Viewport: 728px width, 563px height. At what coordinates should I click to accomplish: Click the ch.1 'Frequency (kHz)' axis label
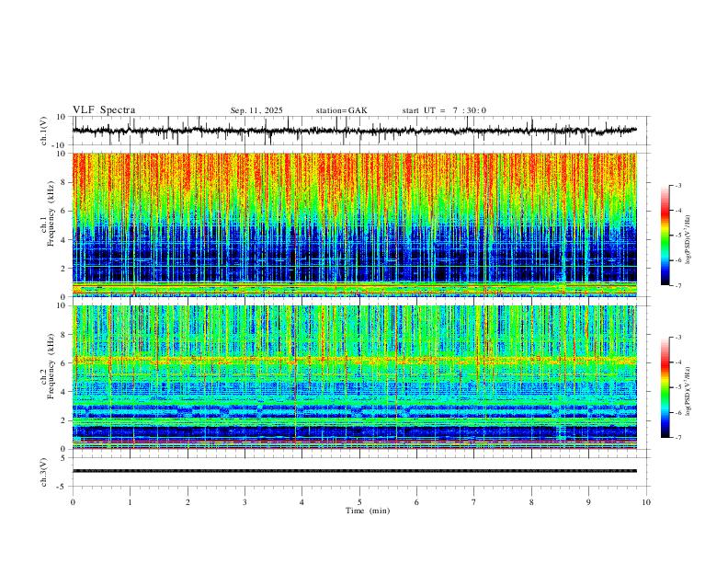[x=51, y=213]
